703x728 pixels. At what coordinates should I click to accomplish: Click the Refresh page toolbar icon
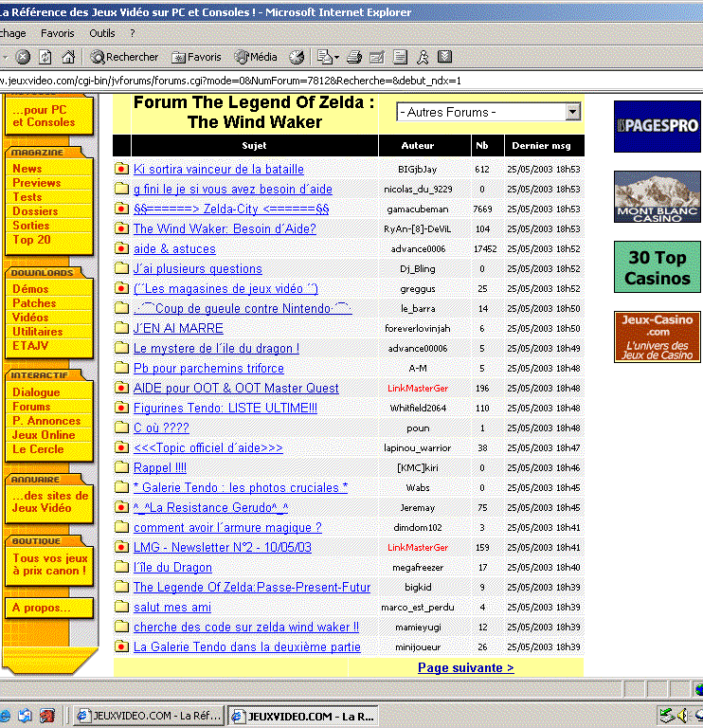tap(45, 57)
